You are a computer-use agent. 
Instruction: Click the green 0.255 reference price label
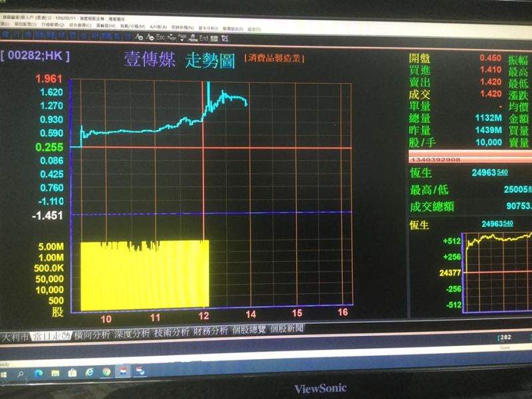(49, 147)
